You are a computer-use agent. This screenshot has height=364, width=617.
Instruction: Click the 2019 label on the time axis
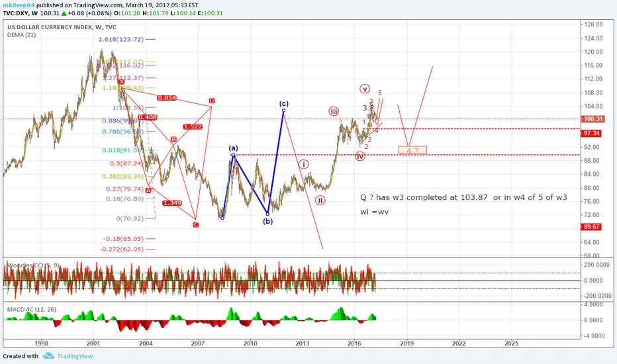pos(406,343)
